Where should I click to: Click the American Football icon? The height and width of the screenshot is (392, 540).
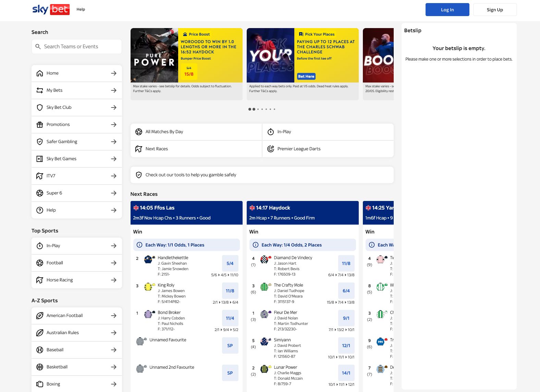pos(40,316)
